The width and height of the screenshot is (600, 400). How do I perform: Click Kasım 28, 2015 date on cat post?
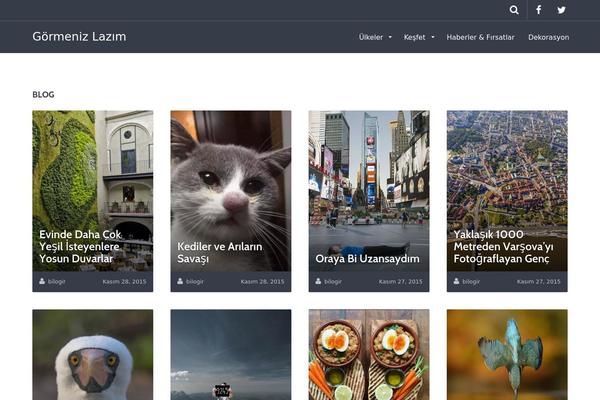click(x=262, y=281)
